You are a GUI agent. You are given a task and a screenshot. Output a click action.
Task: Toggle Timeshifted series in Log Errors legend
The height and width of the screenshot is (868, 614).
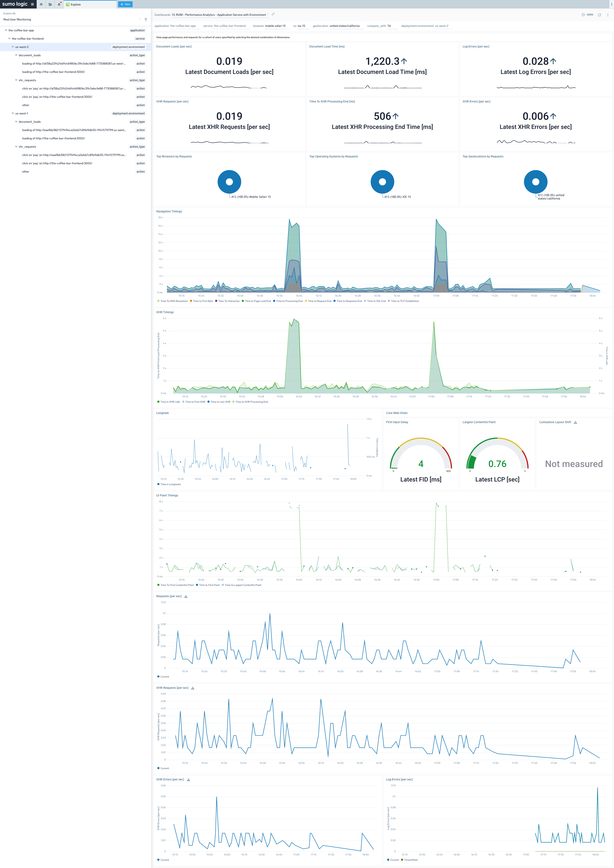point(410,860)
